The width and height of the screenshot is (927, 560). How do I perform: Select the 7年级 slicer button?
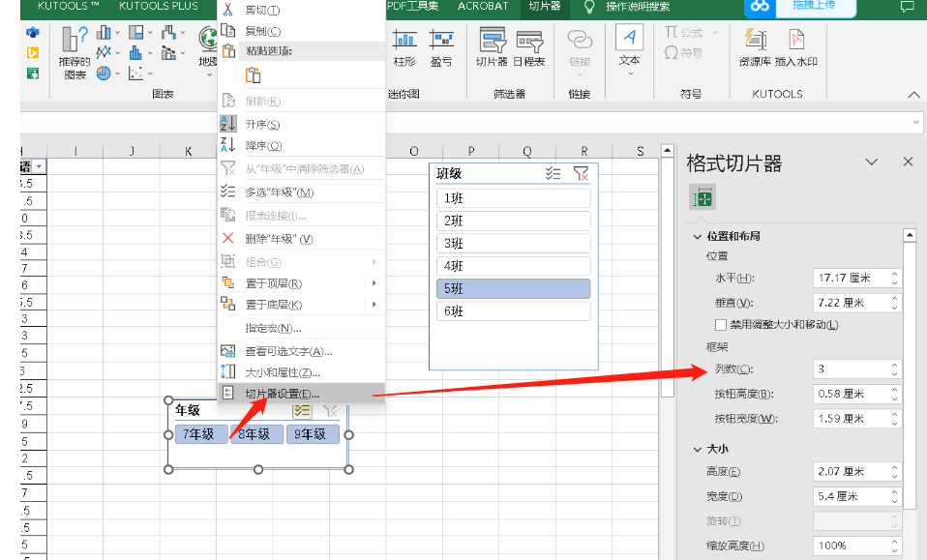click(199, 433)
